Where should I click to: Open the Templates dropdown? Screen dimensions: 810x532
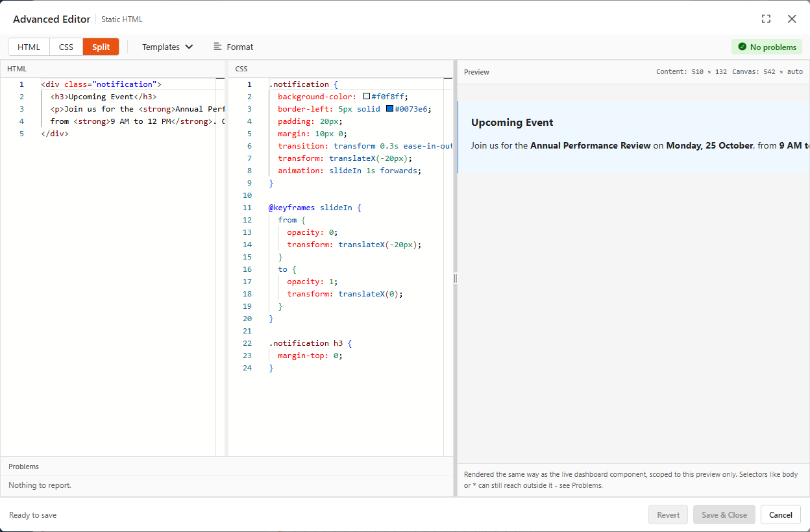tap(167, 47)
